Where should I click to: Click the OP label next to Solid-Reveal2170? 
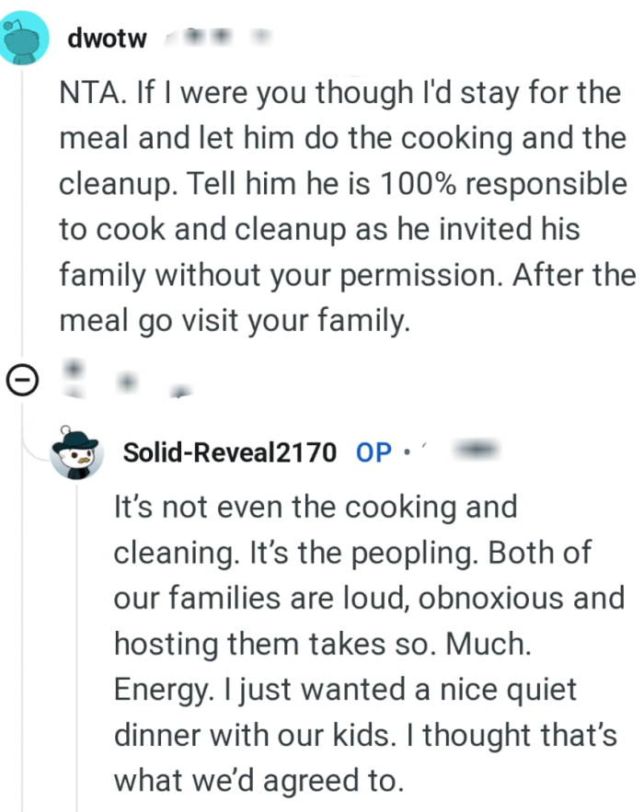(376, 452)
